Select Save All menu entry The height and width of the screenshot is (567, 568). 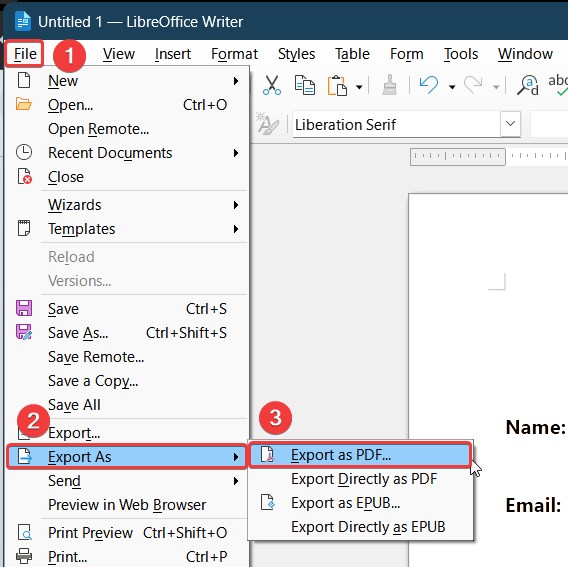point(127,405)
